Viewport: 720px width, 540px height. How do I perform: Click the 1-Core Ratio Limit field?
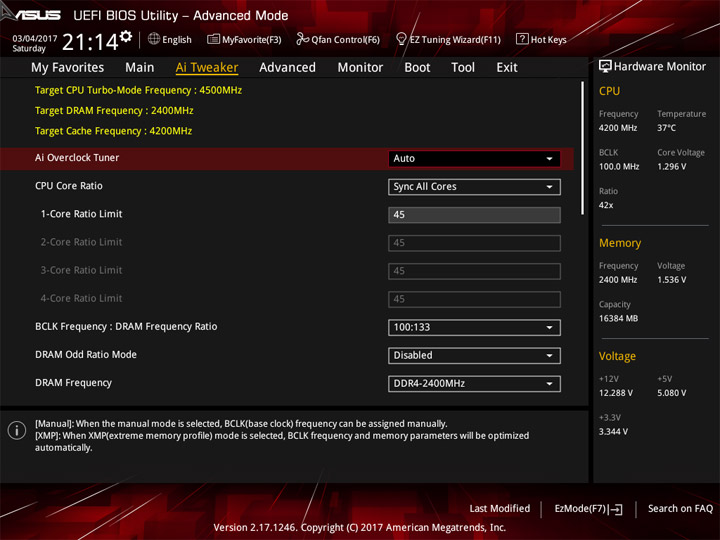point(474,215)
